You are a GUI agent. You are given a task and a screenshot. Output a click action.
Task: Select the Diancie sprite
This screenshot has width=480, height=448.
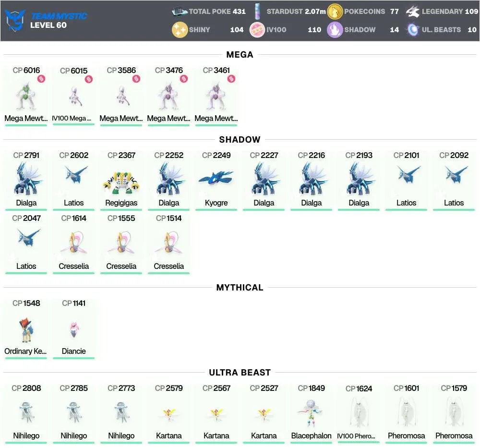point(74,329)
